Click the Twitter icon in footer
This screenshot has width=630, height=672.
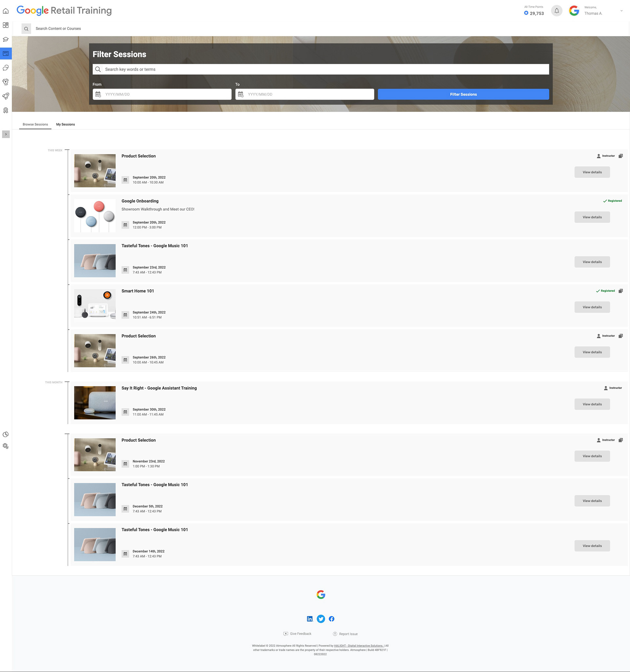(321, 619)
